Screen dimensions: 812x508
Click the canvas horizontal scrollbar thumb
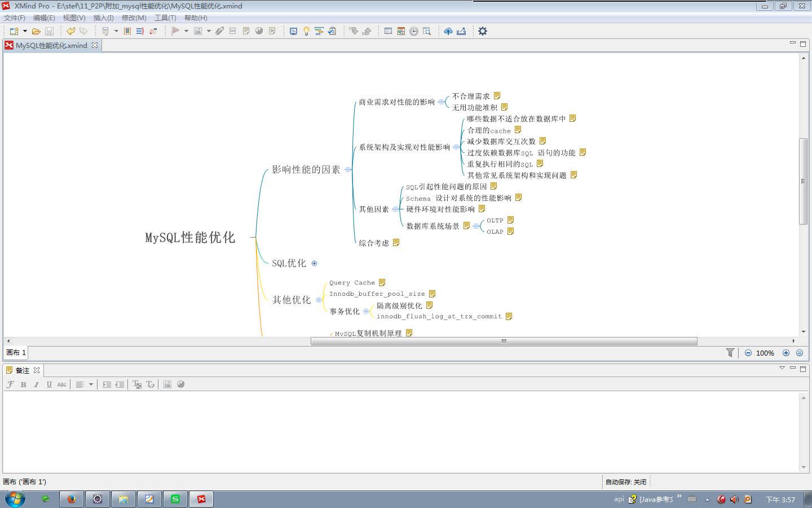[504, 341]
